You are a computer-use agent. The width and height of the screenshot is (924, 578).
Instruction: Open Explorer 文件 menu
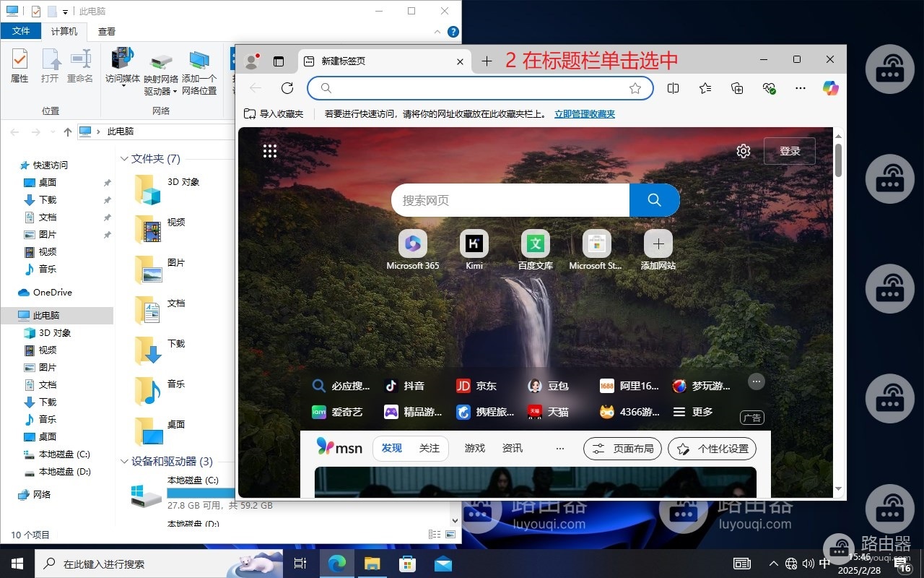tap(21, 31)
